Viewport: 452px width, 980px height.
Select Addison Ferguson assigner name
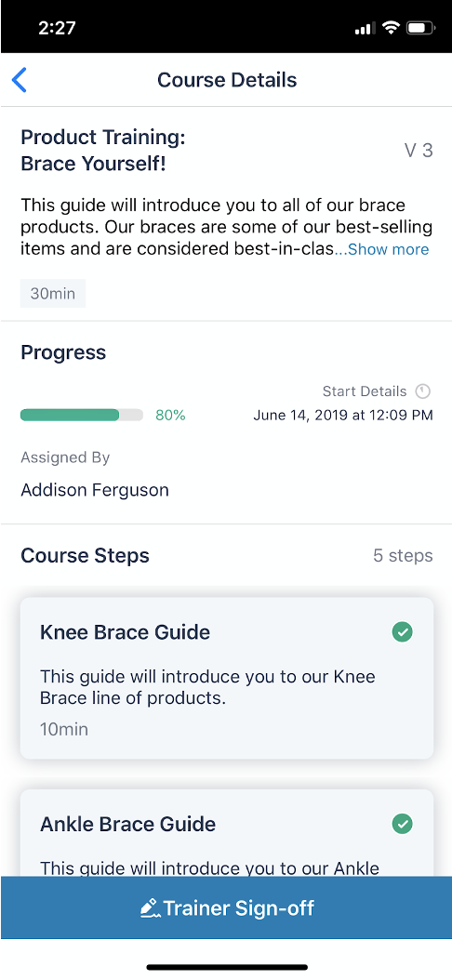[x=95, y=489]
